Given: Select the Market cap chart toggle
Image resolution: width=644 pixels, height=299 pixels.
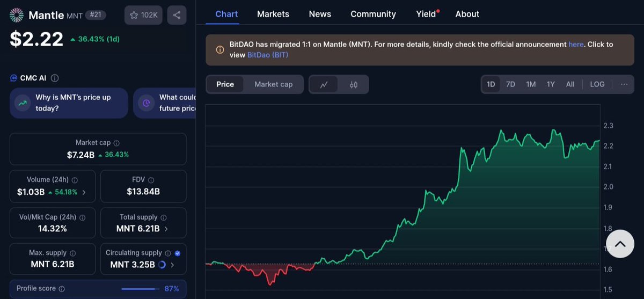Looking at the screenshot, I should 273,84.
